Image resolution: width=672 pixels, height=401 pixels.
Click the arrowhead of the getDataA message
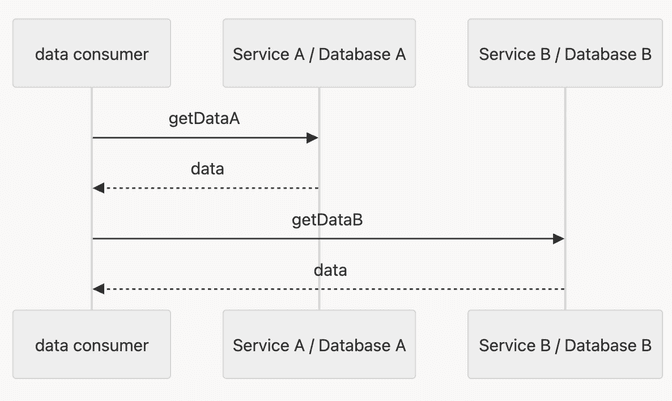click(x=313, y=138)
